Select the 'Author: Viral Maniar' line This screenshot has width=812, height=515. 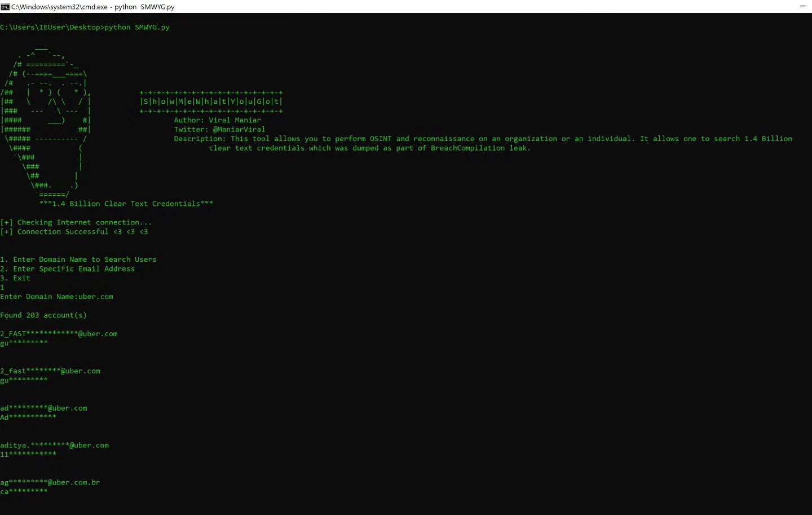pos(217,120)
